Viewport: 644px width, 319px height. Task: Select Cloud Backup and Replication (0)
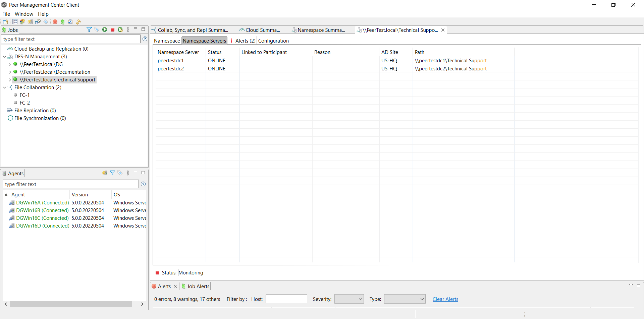[51, 49]
